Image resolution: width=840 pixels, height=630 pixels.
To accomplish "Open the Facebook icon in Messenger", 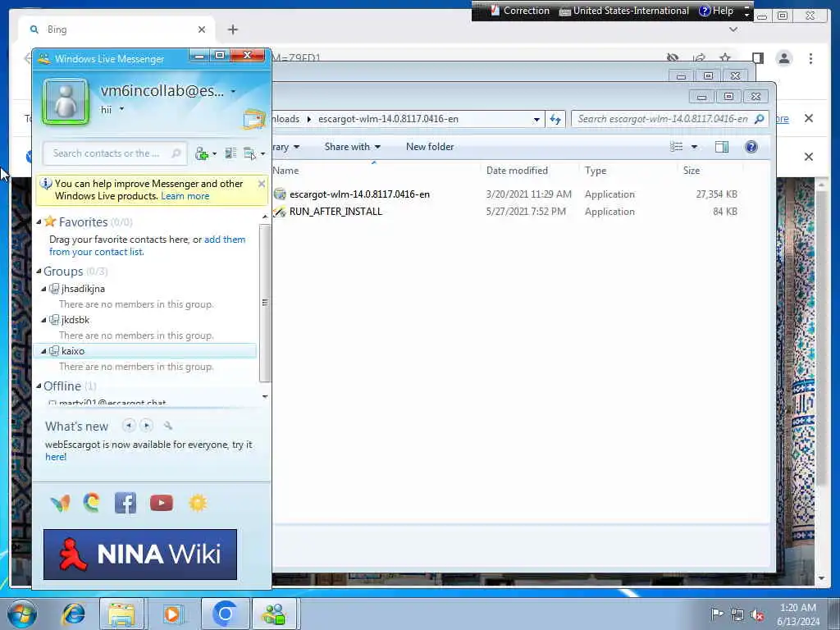I will pyautogui.click(x=126, y=503).
